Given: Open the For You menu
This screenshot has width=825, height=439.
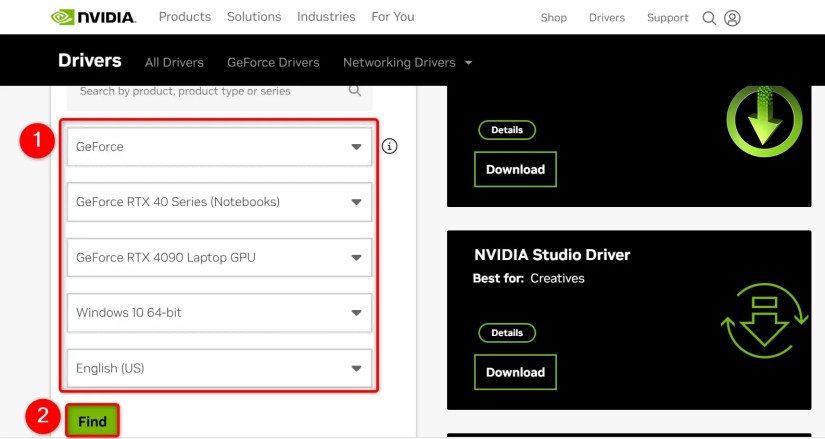Looking at the screenshot, I should tap(393, 17).
